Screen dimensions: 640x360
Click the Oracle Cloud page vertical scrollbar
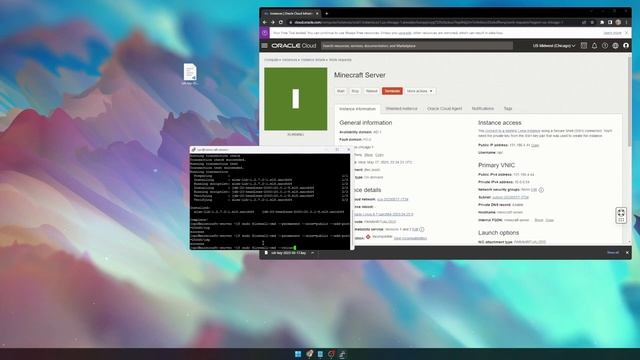point(629,102)
